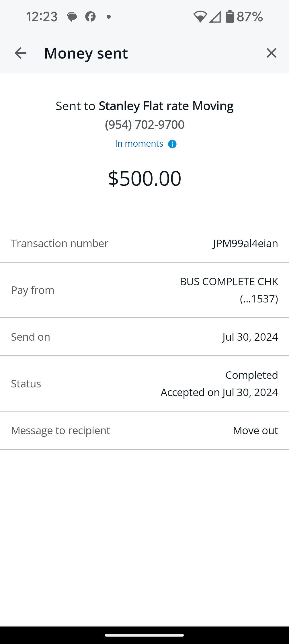Tap the chat bubble notification icon
This screenshot has height=644, width=289.
[72, 17]
